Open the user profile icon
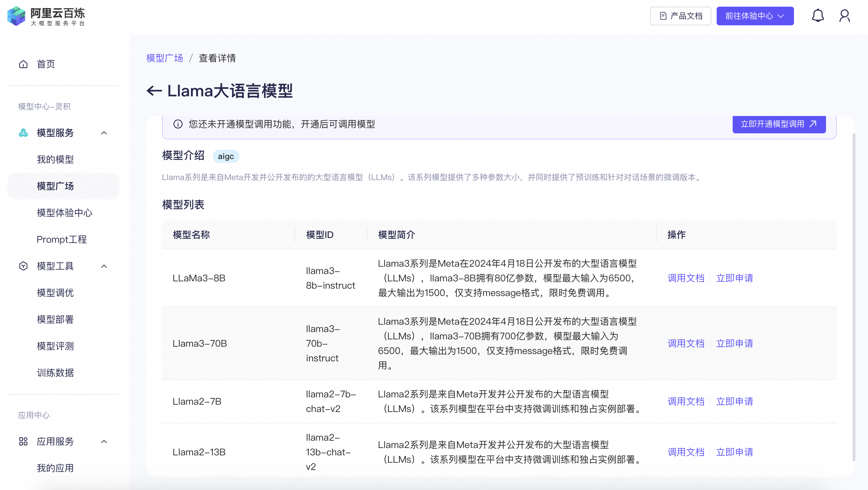The image size is (868, 490). tap(844, 16)
